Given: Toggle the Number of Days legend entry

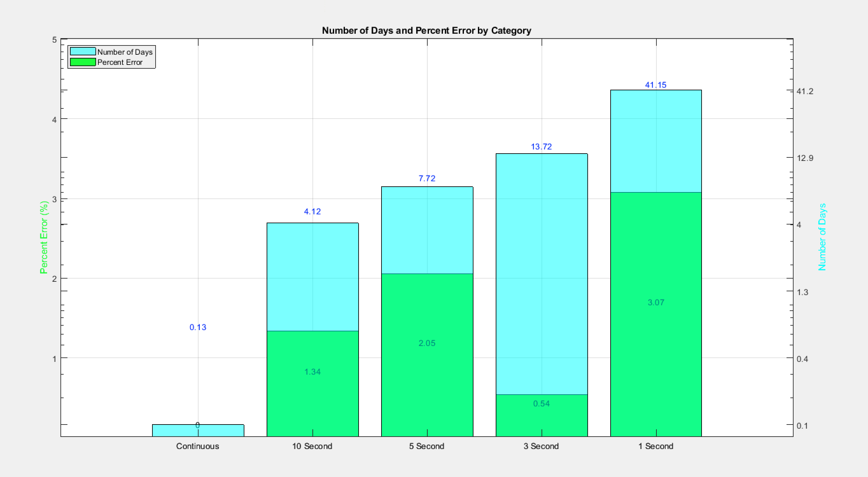Looking at the screenshot, I should point(125,52).
